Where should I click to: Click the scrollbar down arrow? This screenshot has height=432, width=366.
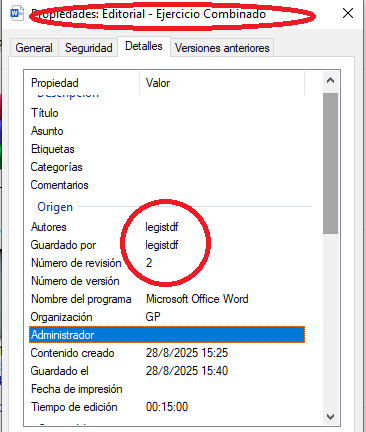click(330, 417)
